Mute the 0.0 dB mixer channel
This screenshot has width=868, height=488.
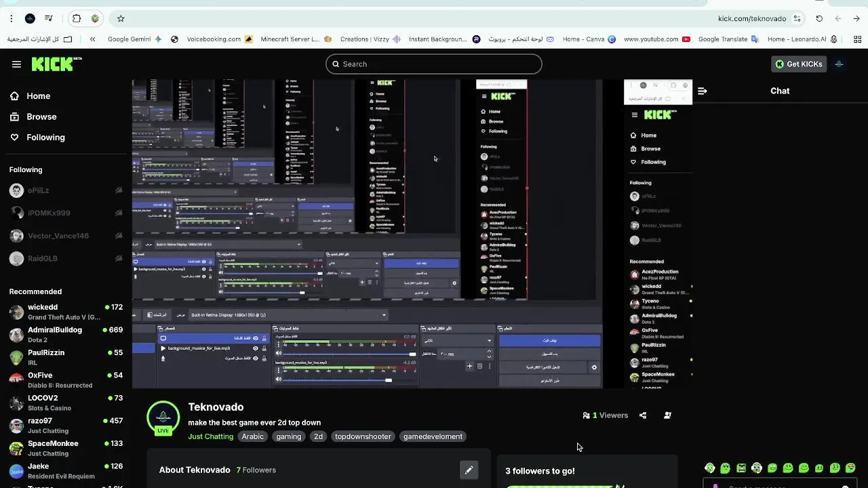[x=279, y=353]
